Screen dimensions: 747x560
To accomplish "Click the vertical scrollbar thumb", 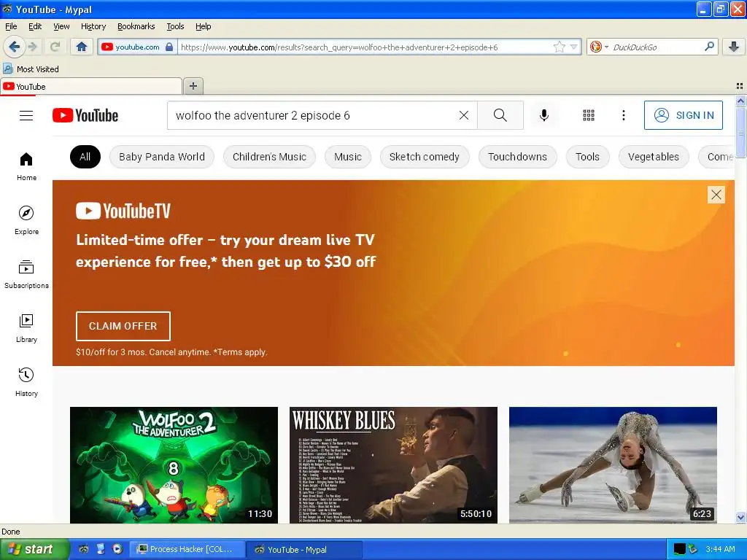I will (740, 131).
